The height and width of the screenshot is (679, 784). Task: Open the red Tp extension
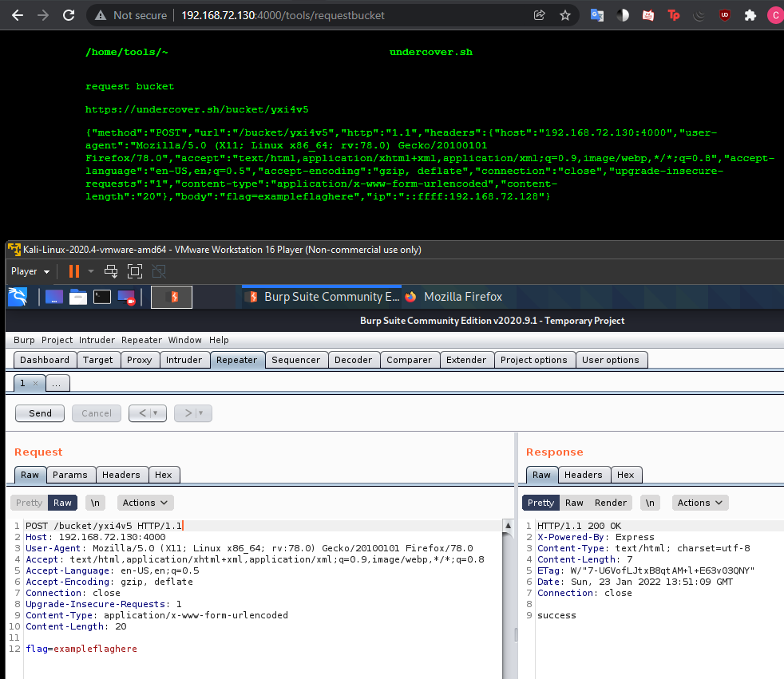[674, 15]
